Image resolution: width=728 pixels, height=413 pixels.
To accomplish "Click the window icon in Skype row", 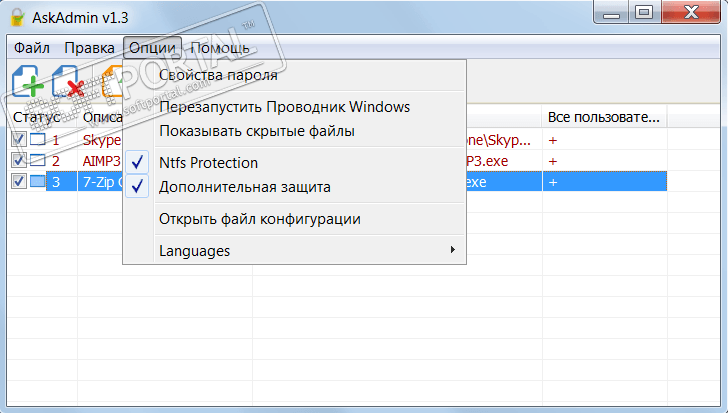I will point(38,140).
